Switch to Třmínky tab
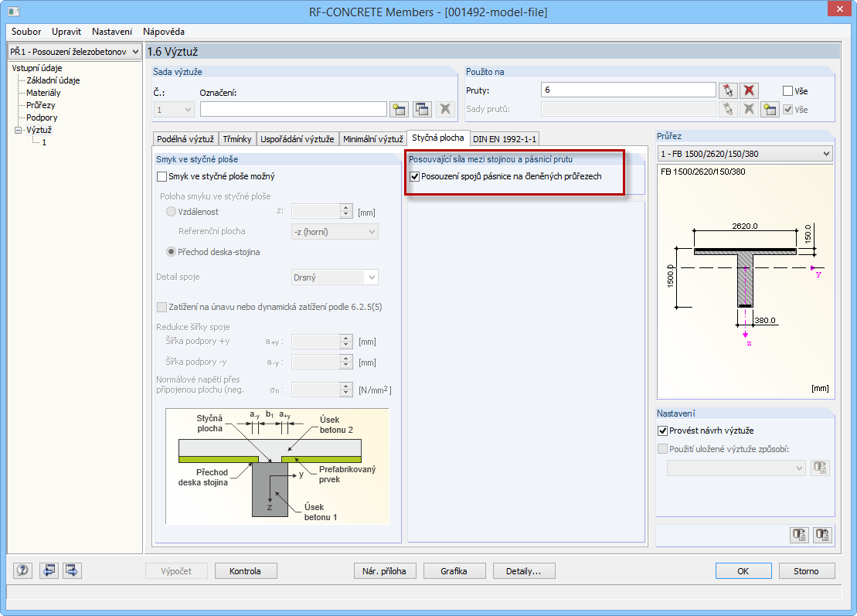Screen dimensions: 857x616 [x=237, y=139]
